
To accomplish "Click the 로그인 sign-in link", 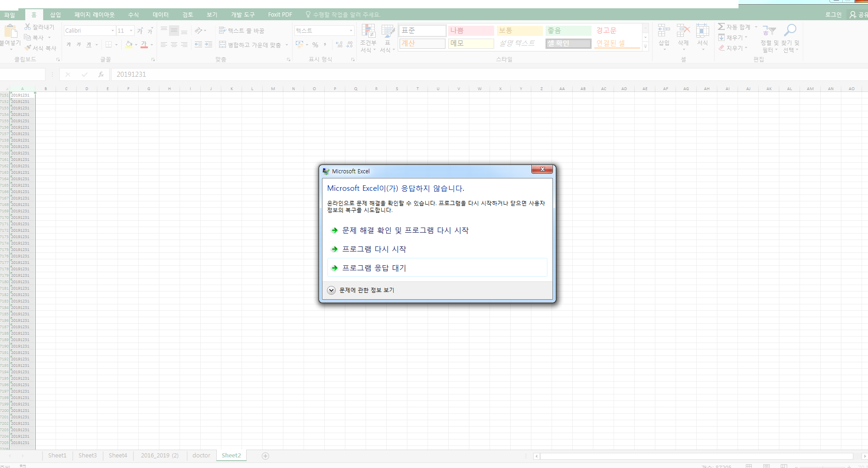I will point(833,15).
